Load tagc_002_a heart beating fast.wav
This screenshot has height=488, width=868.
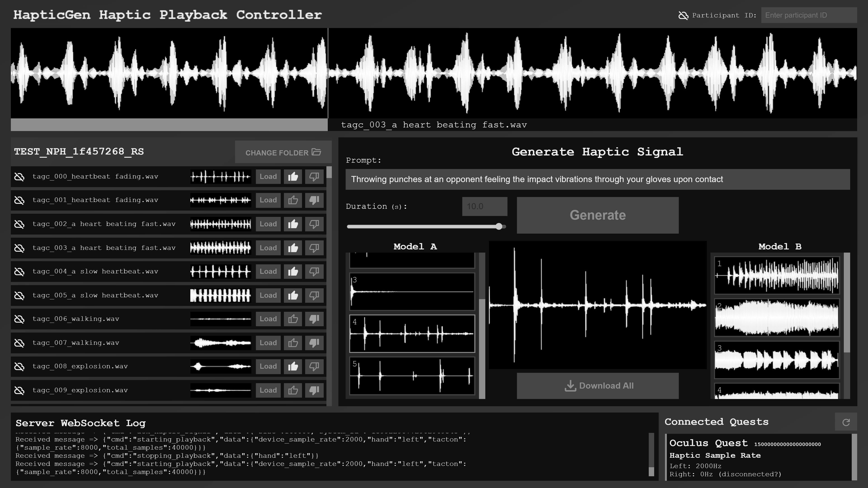268,224
